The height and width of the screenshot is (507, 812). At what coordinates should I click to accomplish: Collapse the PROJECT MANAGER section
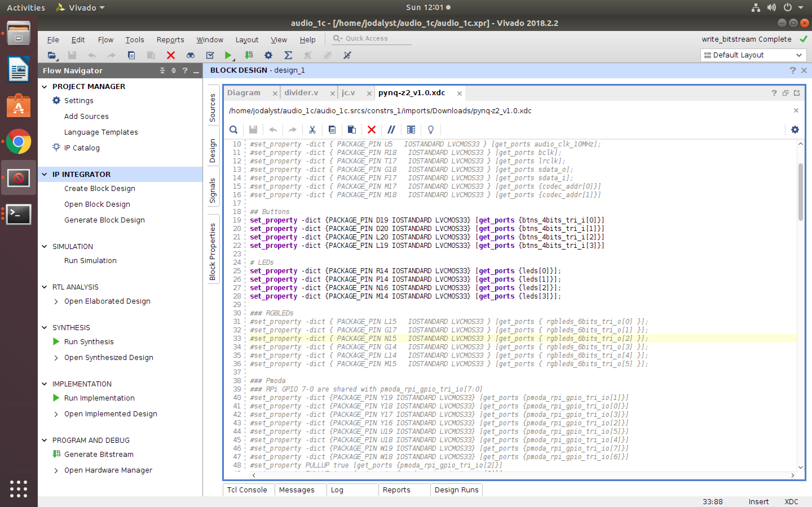[45, 86]
